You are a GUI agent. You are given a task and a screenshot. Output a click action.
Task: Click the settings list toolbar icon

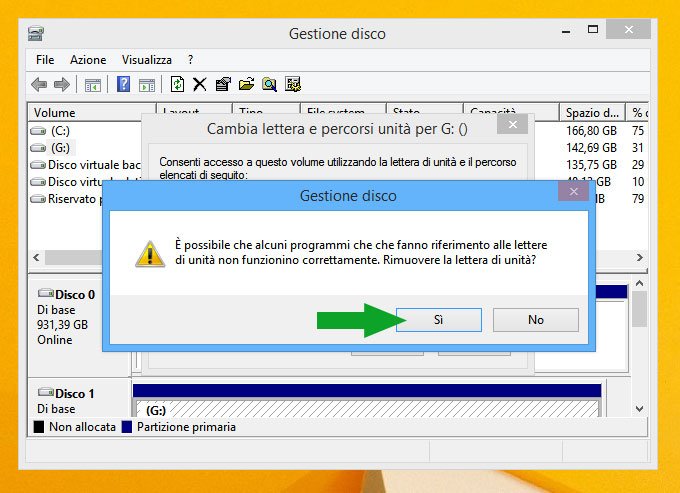(x=293, y=84)
